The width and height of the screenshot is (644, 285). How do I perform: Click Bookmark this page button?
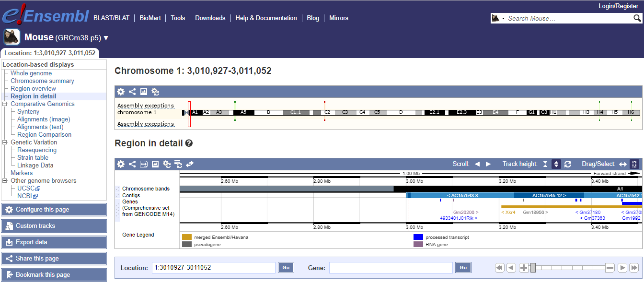pyautogui.click(x=54, y=275)
